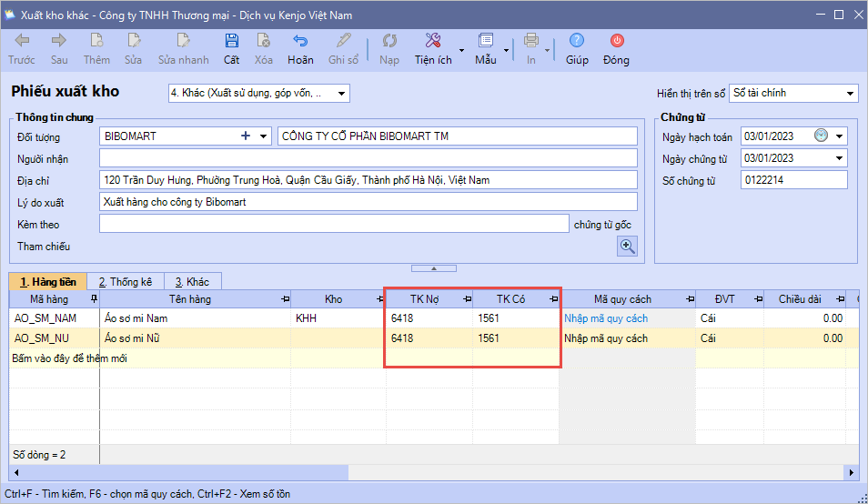Toggle pin on TK Có column header
Image resolution: width=868 pixels, height=504 pixels.
click(x=553, y=299)
